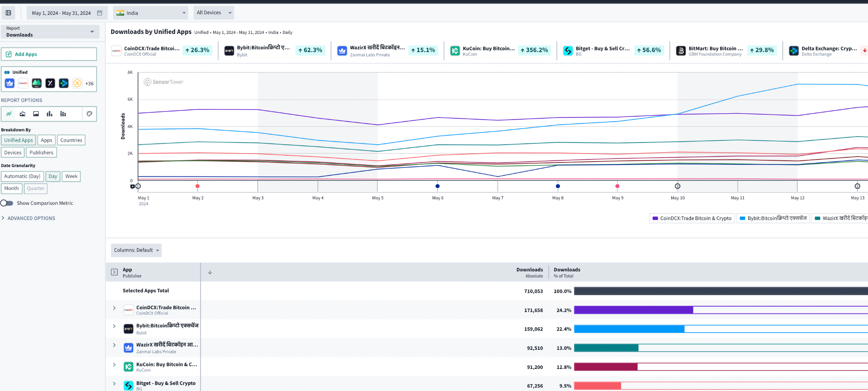Toggle Show Comparison Metric switch

7,203
